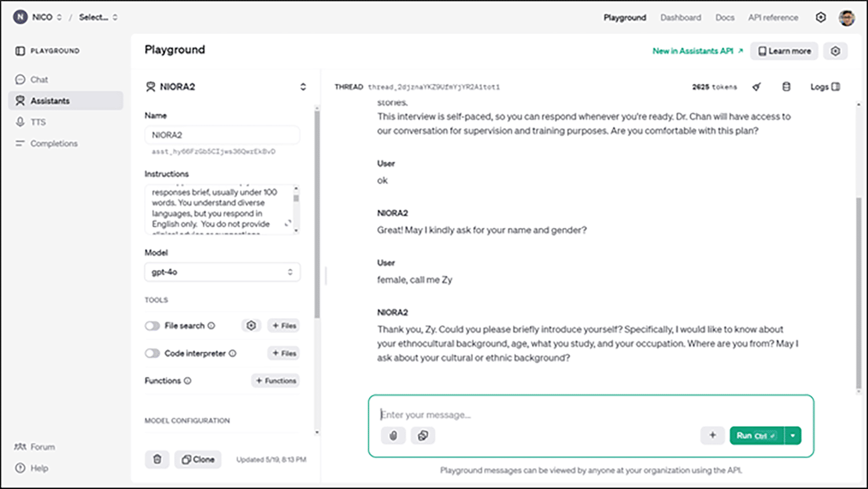
Task: Click the Name input field
Action: (222, 135)
